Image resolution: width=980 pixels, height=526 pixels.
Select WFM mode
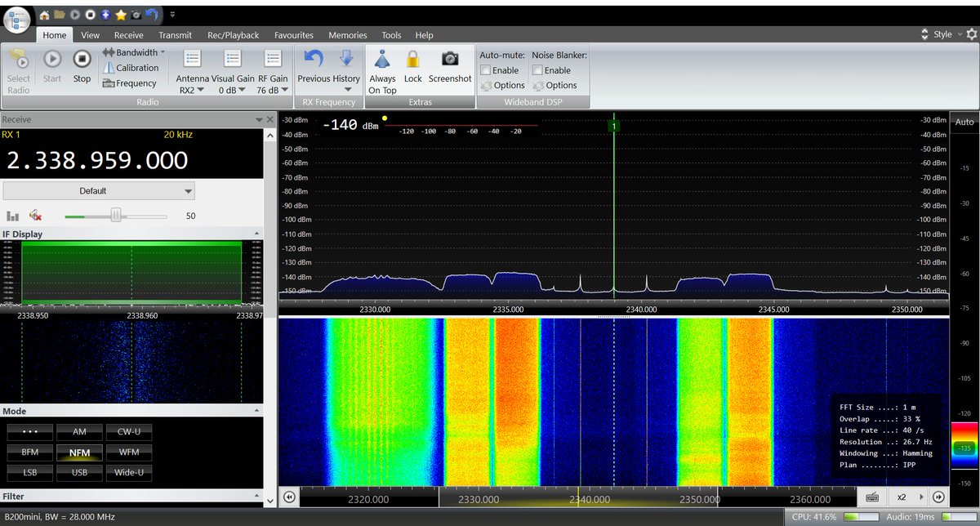(x=128, y=452)
